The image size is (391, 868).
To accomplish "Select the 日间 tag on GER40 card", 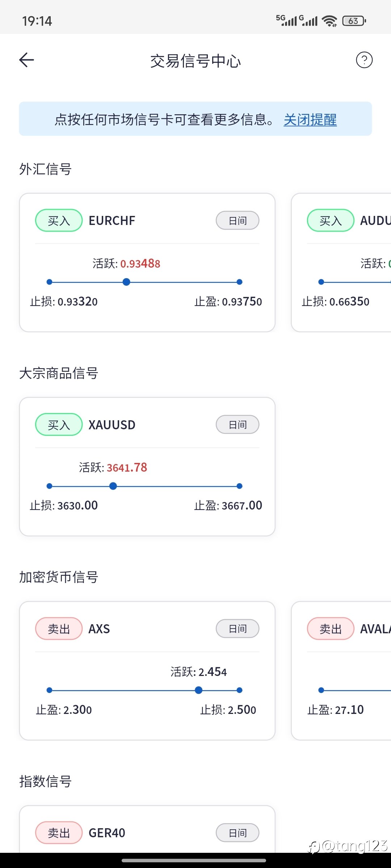I will tap(237, 833).
